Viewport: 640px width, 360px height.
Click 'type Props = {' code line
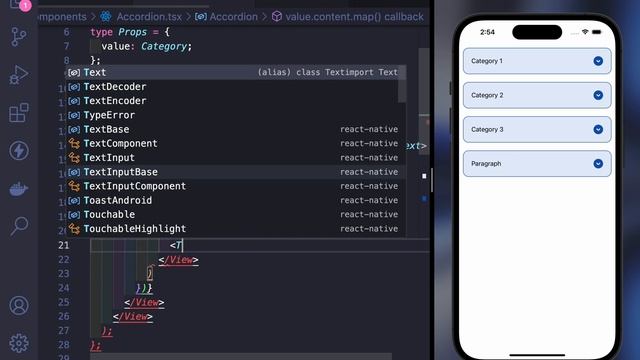(x=130, y=32)
